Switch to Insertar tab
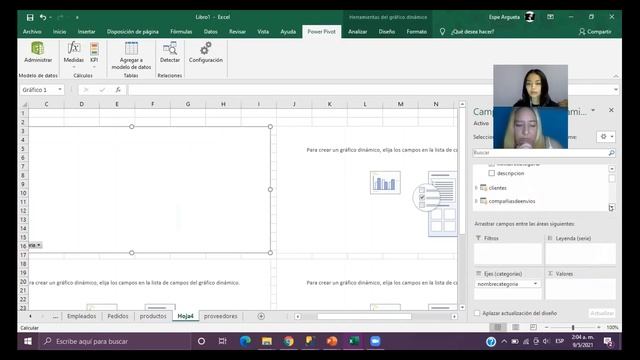 [87, 31]
